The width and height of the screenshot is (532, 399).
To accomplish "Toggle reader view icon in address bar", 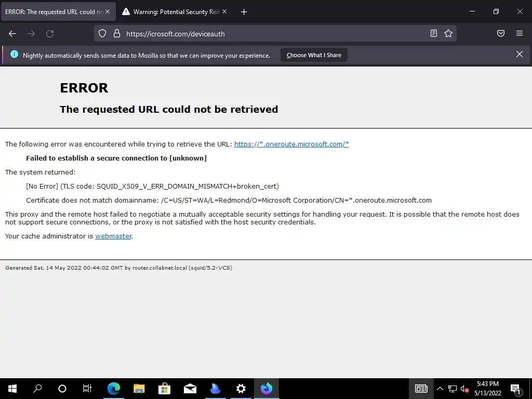I will [434, 33].
